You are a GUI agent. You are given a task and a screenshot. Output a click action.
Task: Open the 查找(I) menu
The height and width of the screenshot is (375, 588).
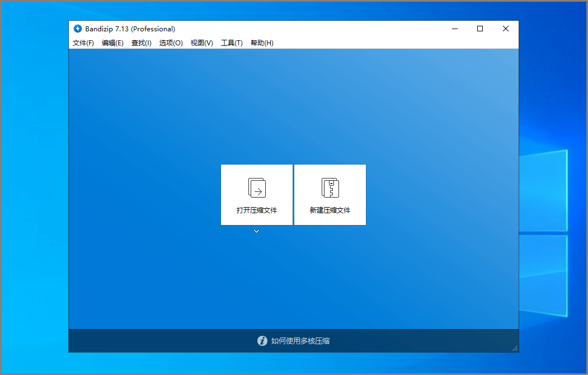141,43
